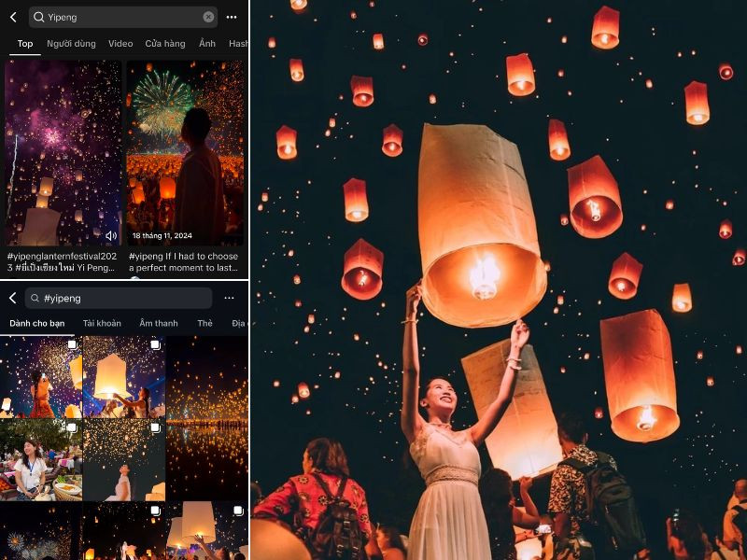Screen dimensions: 747x560
Task: Open caption '#yipeng If I had to choose'
Action: point(184,262)
